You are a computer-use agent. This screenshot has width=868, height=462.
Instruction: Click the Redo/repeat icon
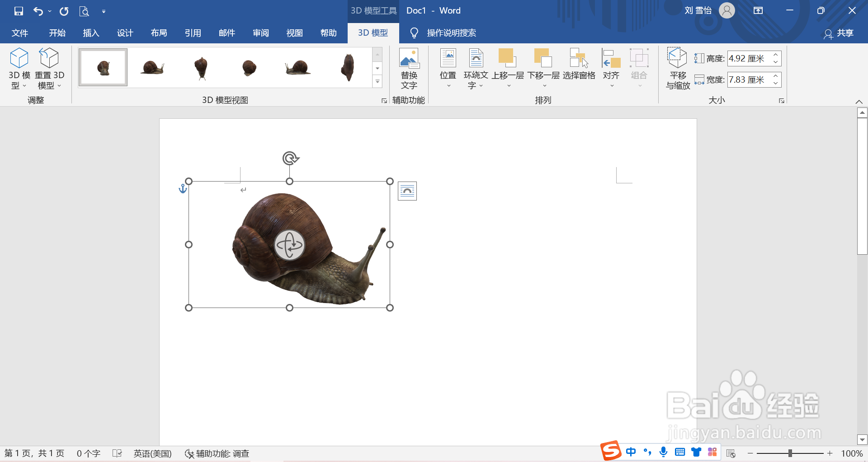click(64, 11)
